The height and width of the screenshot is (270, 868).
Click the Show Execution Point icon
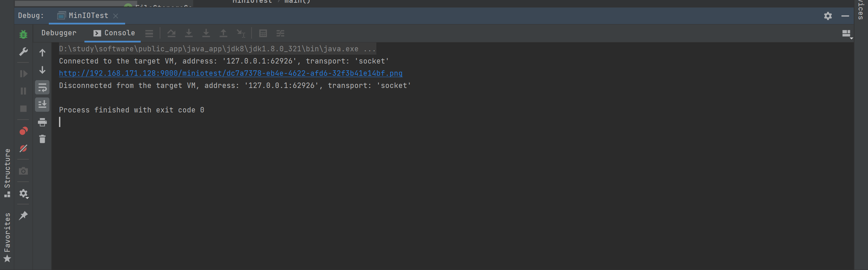coord(149,33)
